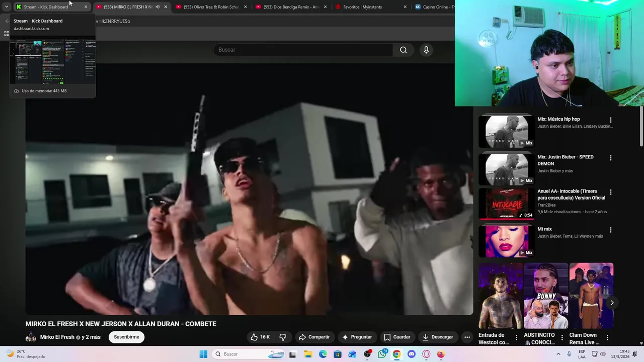
Task: Close the Kick Dashboard tab
Action: 86,7
